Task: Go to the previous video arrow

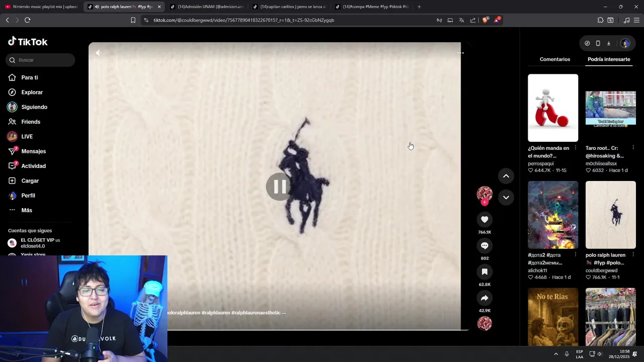Action: tap(506, 176)
